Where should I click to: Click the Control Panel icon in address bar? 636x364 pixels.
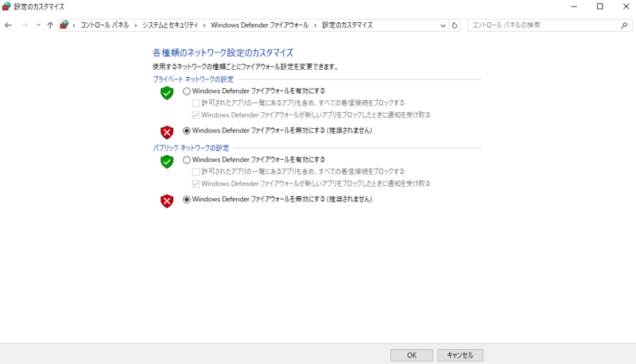pyautogui.click(x=64, y=25)
